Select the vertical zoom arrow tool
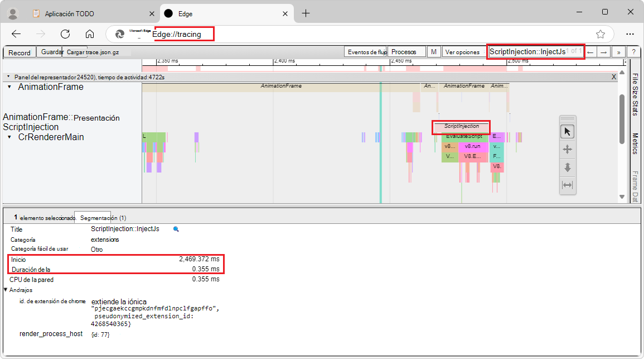 [567, 167]
